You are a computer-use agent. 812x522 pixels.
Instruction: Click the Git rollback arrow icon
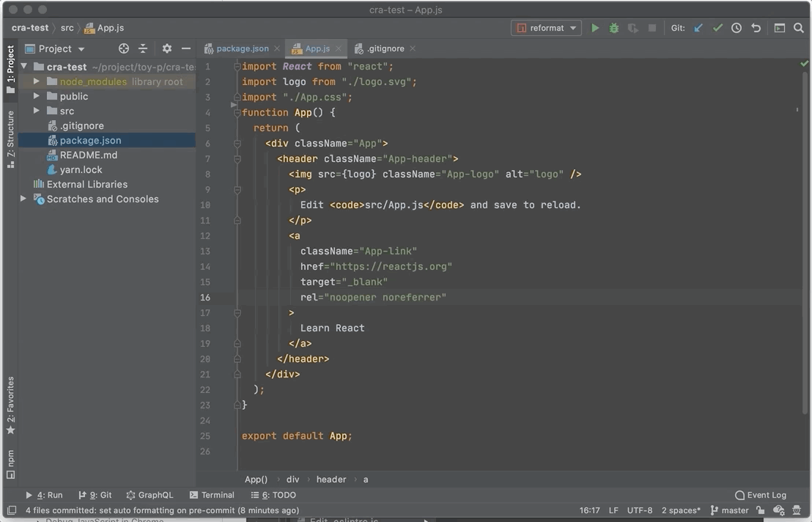(x=756, y=28)
